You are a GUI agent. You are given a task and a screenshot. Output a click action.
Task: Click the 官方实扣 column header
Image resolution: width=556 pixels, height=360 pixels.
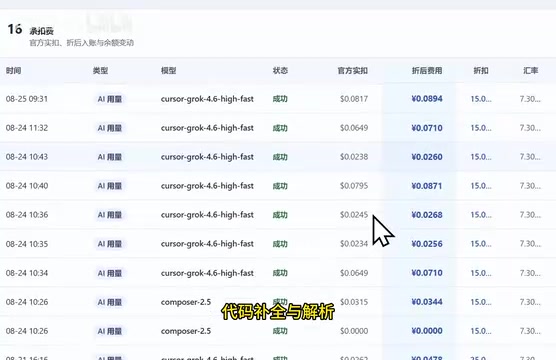coord(352,71)
